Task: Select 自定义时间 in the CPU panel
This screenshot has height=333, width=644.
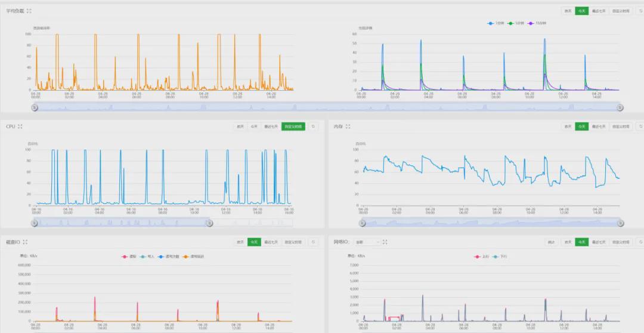Action: 293,127
